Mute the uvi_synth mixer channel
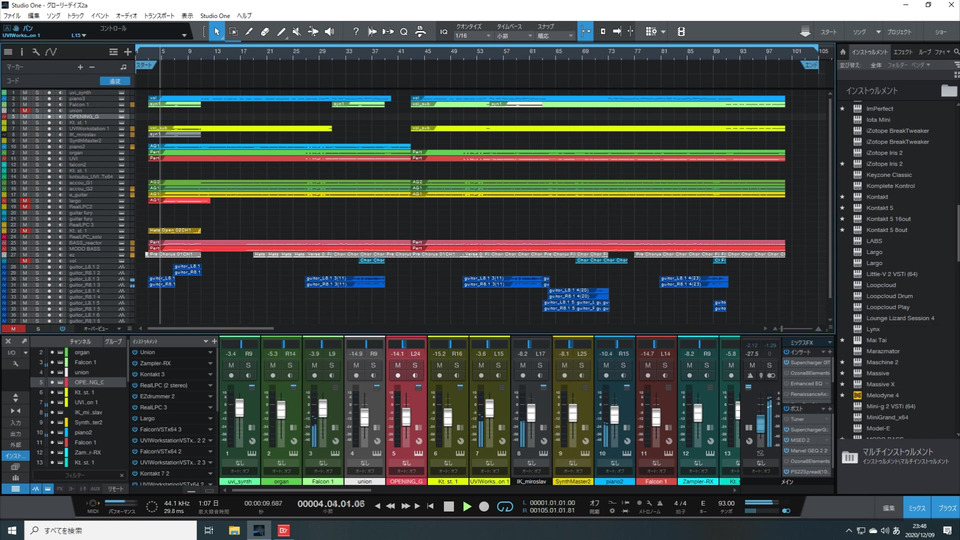960x540 pixels. coord(231,365)
